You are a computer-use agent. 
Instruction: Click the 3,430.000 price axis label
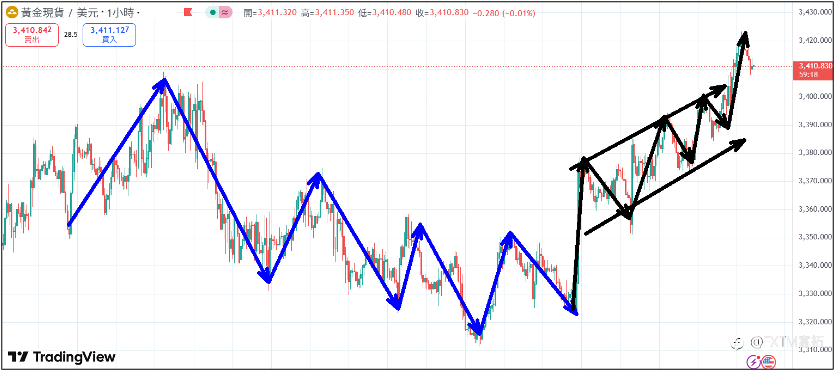[x=815, y=12]
